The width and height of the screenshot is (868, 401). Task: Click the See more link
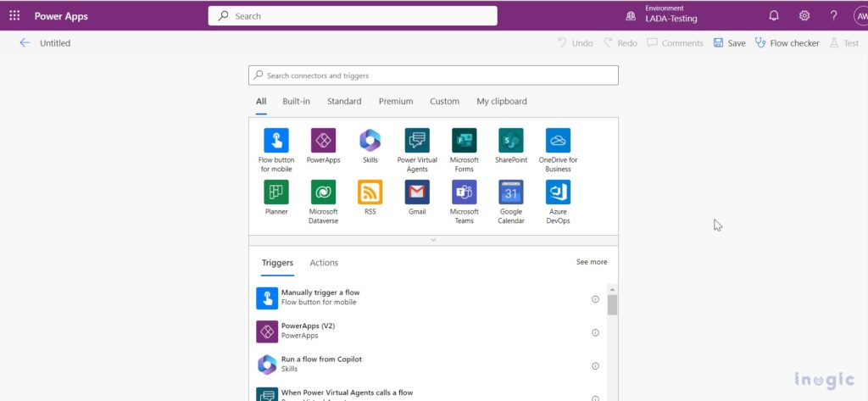point(592,262)
